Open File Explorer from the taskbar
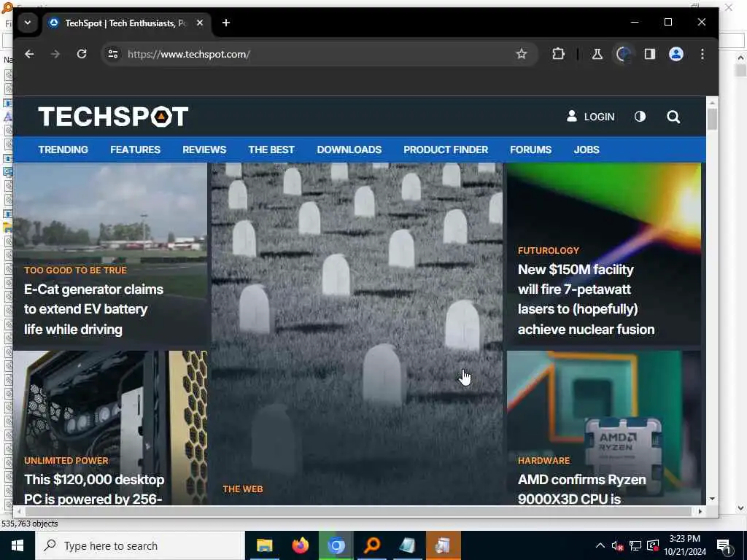The height and width of the screenshot is (560, 747). [264, 545]
